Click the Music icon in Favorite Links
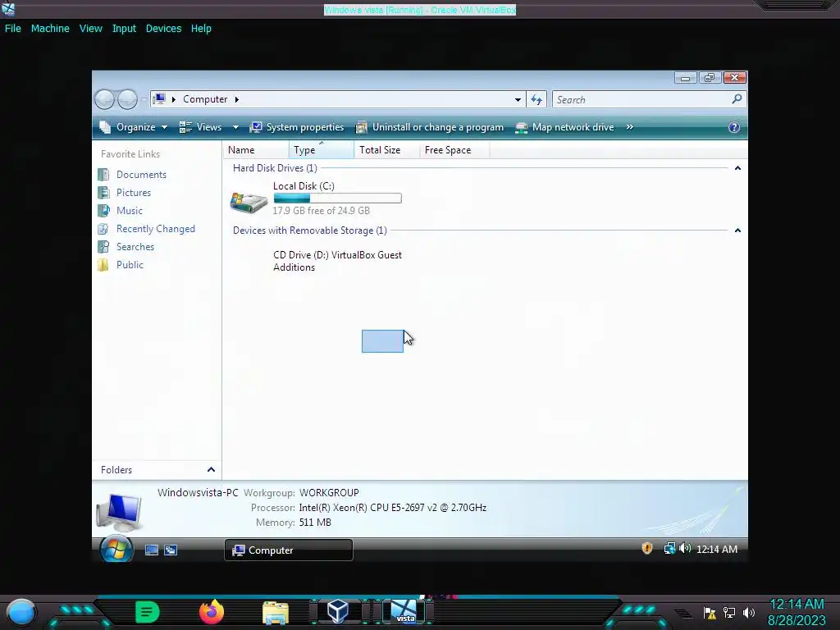Viewport: 840px width, 630px height. 103,211
